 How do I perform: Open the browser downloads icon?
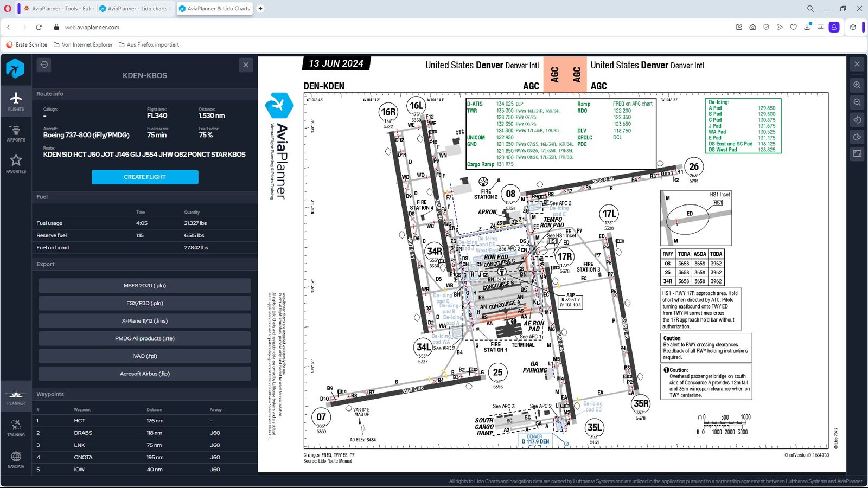[807, 27]
